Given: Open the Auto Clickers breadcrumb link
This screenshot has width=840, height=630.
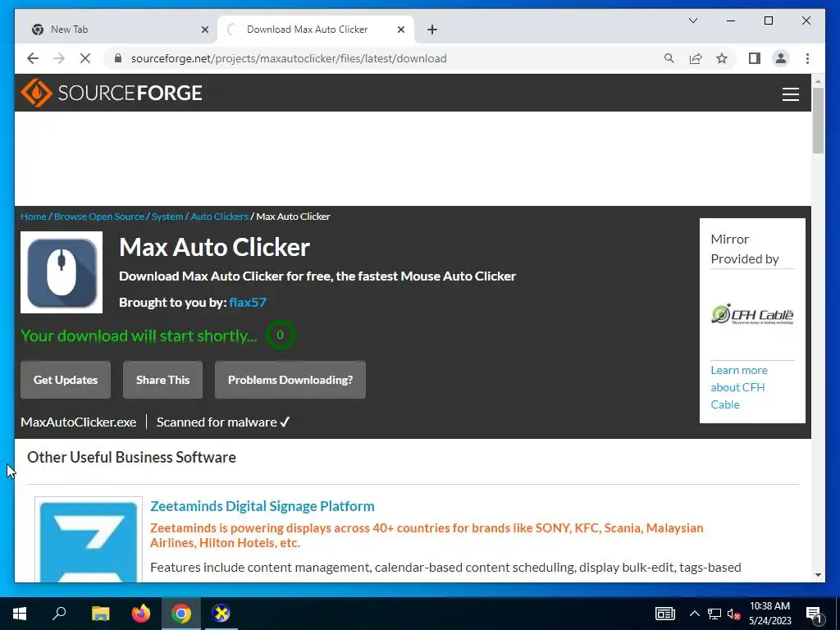Looking at the screenshot, I should point(220,217).
